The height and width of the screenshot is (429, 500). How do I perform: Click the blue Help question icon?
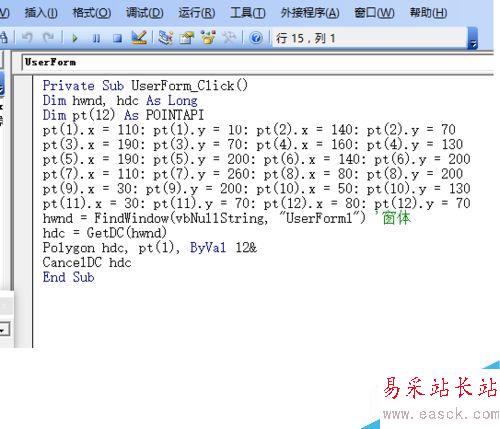tap(256, 38)
